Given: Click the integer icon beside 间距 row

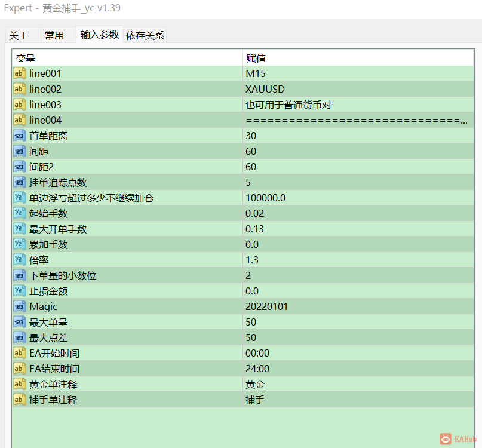Looking at the screenshot, I should click(19, 151).
